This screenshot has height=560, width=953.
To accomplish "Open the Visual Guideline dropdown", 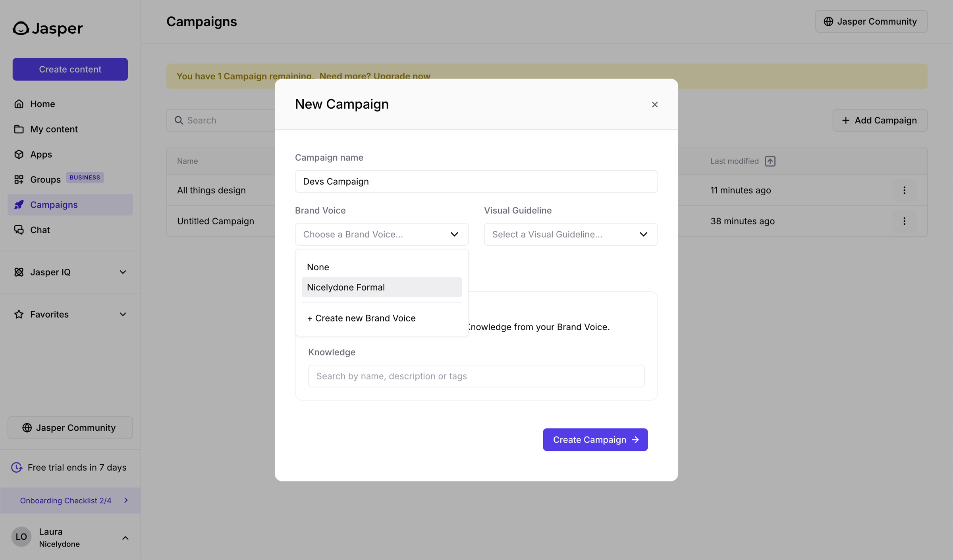I will 571,234.
